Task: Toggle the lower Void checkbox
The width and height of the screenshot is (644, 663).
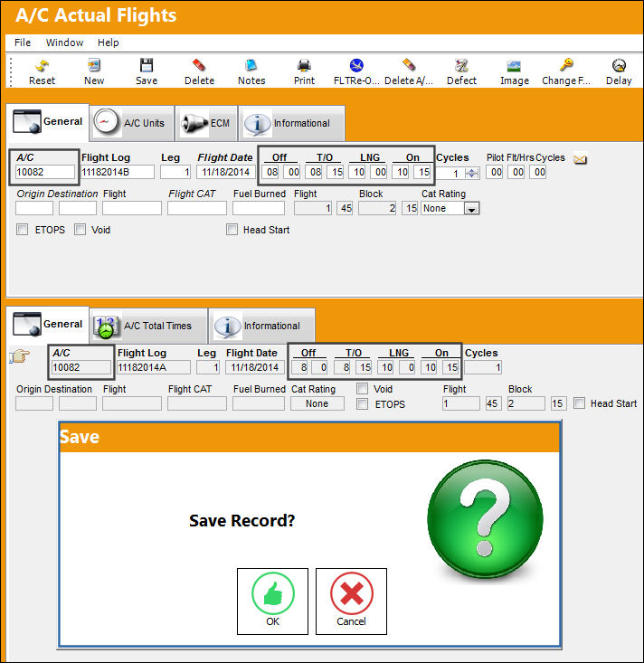Action: point(363,389)
